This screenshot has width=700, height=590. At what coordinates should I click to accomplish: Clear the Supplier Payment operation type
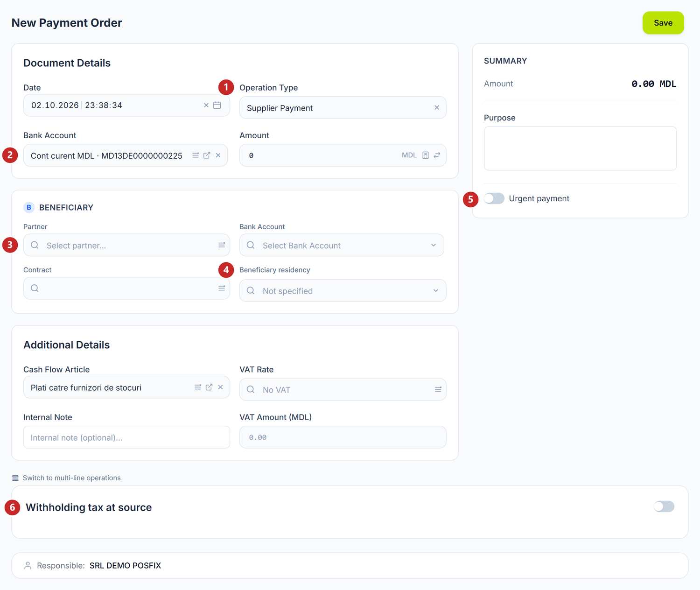point(437,108)
